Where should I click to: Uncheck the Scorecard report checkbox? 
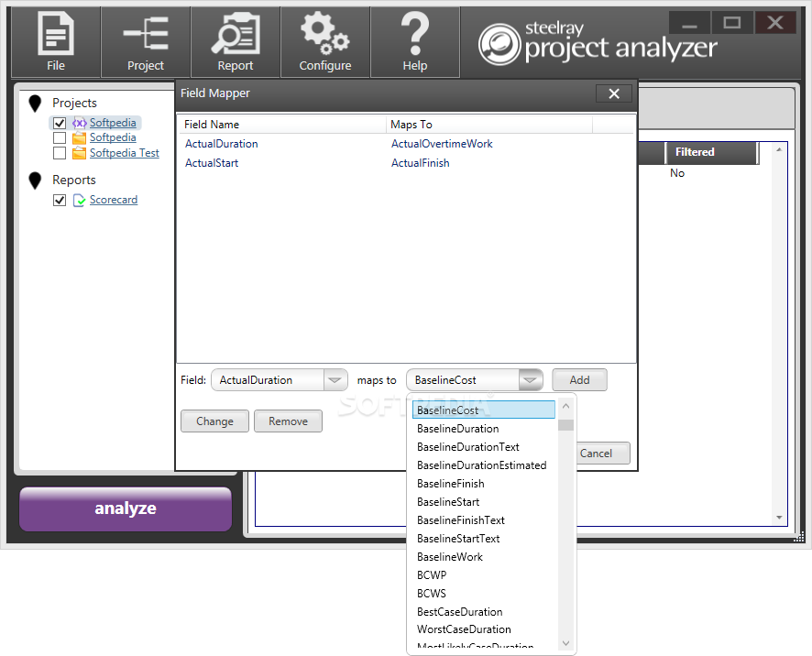pos(60,200)
